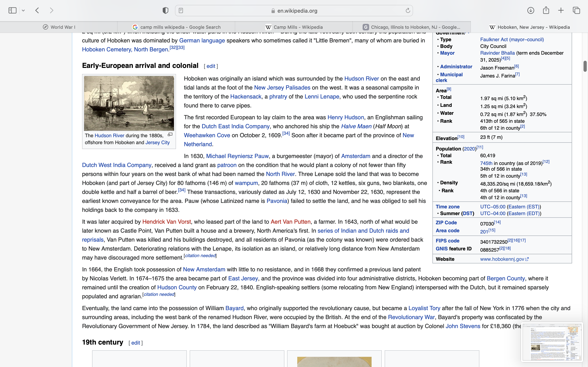Open the sidebar dropdown chevron
The image size is (588, 367).
click(x=23, y=10)
